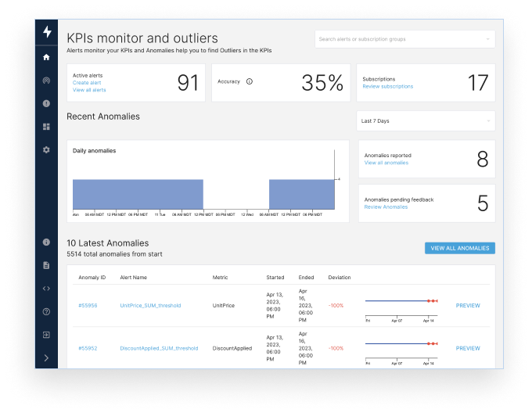Click the VIEW ALL ANOMALIES button
532x413 pixels.
(x=460, y=248)
